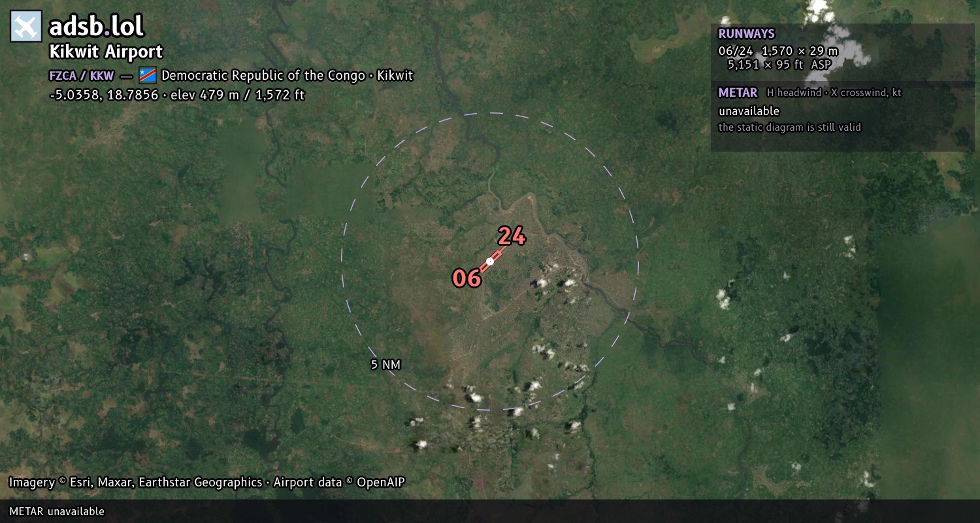Click the runway 24 end label
Screen dimensions: 980x523
512,236
